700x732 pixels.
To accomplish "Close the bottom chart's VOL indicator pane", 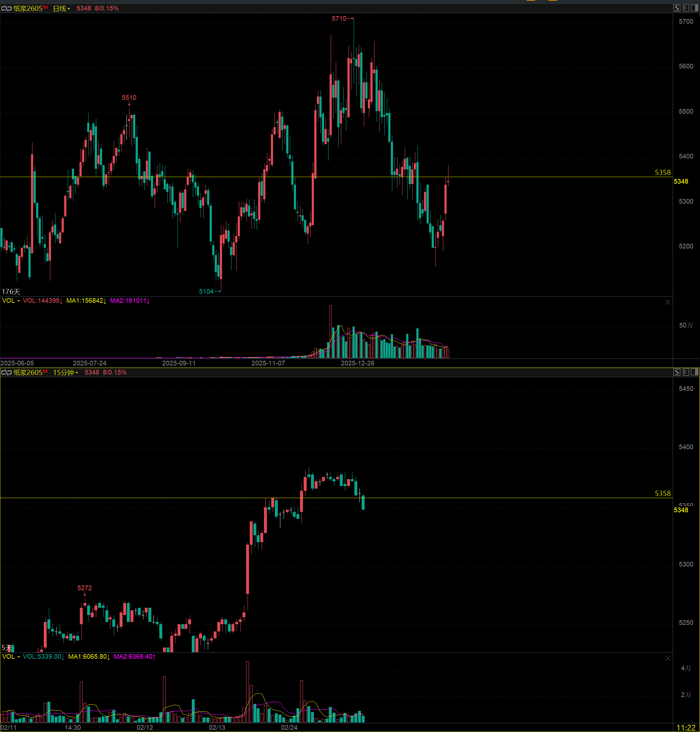I will [668, 658].
